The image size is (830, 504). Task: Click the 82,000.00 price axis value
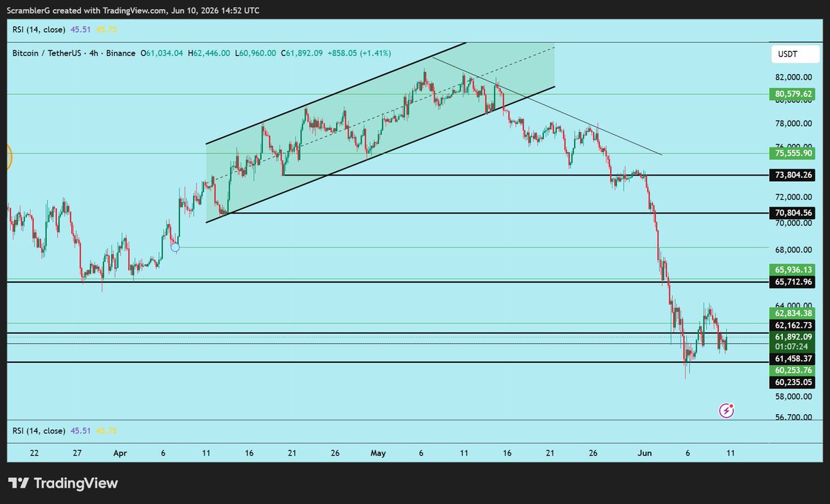(793, 77)
